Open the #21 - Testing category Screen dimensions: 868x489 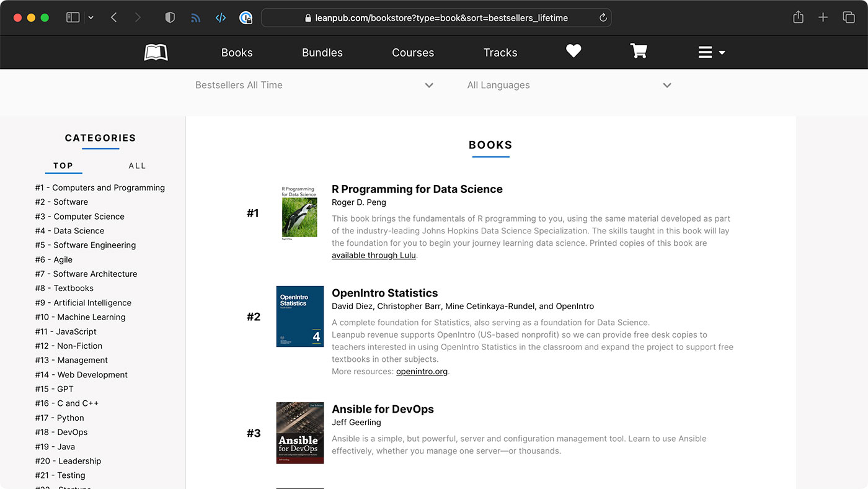click(60, 475)
